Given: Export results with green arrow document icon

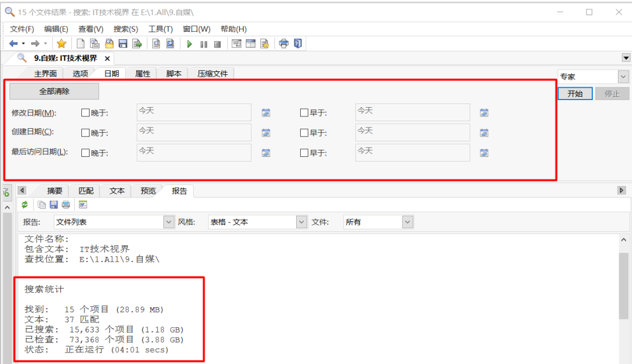Looking at the screenshot, I should point(137,43).
